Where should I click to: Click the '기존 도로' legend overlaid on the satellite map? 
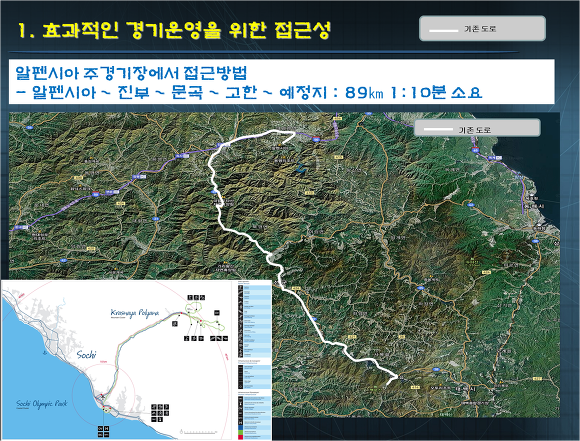pos(477,128)
